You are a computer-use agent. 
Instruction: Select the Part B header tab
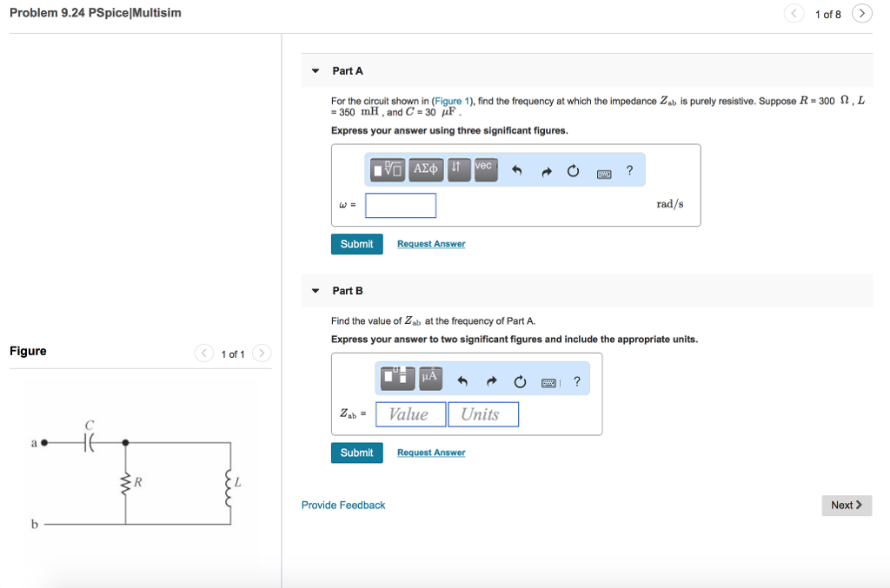(x=347, y=290)
